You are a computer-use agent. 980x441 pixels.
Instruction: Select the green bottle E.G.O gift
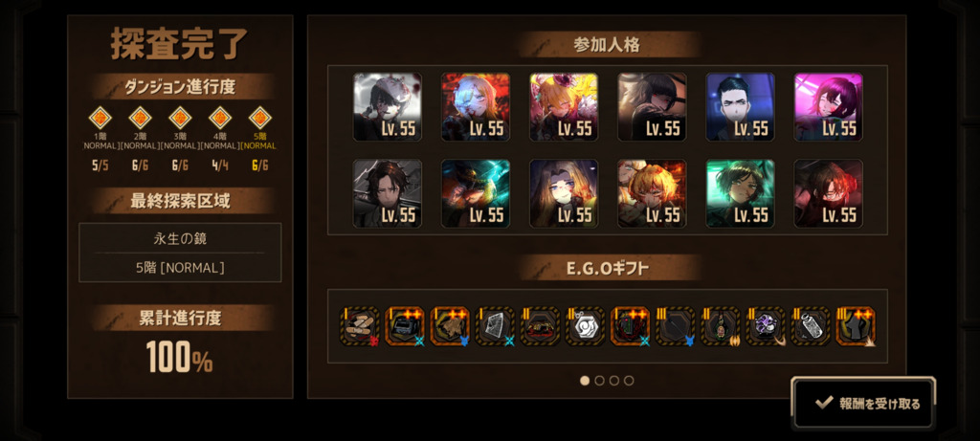(x=720, y=326)
